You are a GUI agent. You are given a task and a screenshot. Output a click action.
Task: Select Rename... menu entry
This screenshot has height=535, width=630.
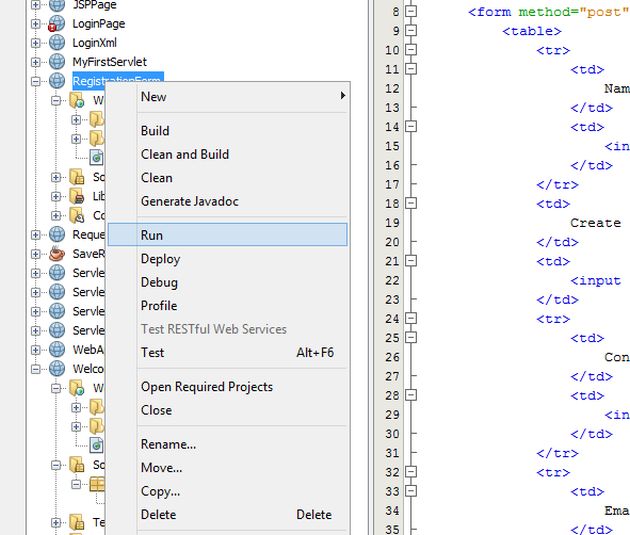[x=228, y=444]
